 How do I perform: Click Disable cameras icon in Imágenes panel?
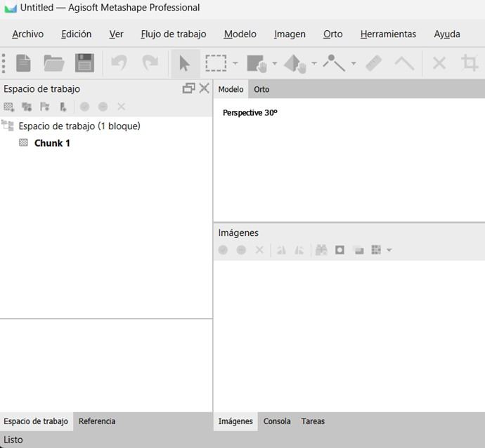coord(241,250)
